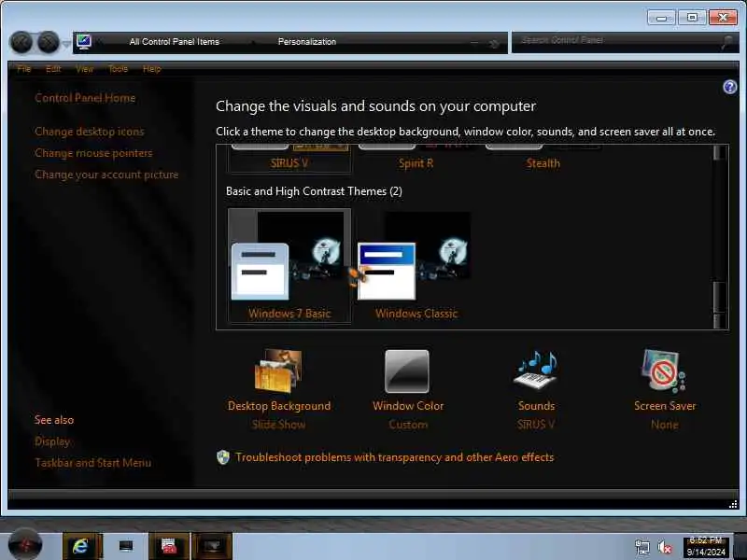Refresh using the address bar refresh icon
This screenshot has height=560, width=747.
494,44
